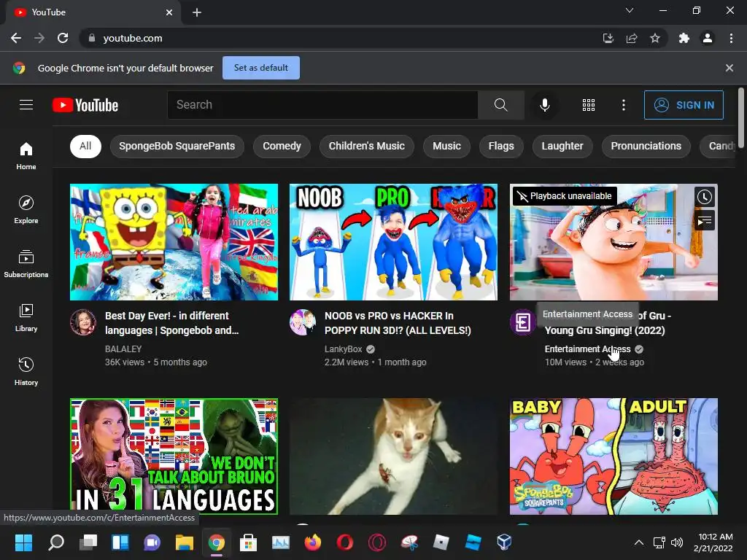Open a new browser tab

click(197, 12)
